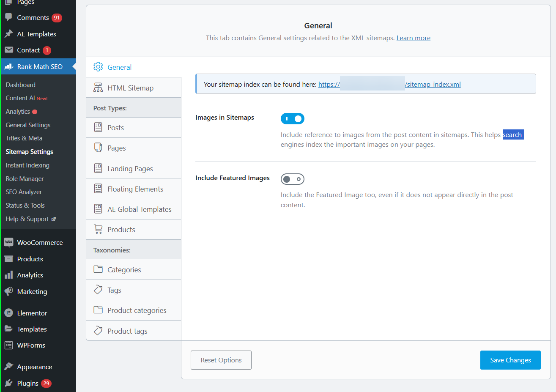
Task: Click the Contact envelope icon
Action: (8, 50)
